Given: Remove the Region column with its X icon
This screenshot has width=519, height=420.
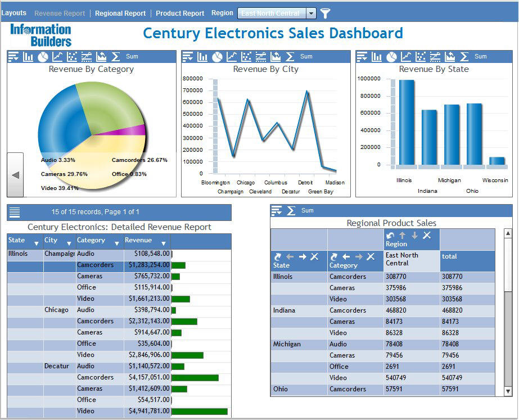Looking at the screenshot, I should tap(427, 235).
